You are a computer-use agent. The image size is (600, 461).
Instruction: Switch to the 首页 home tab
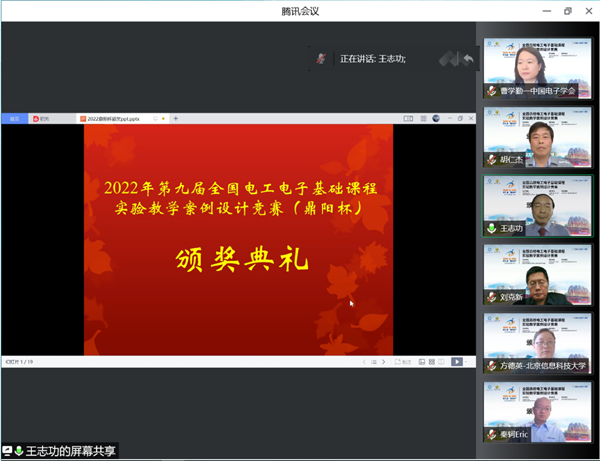click(x=14, y=119)
